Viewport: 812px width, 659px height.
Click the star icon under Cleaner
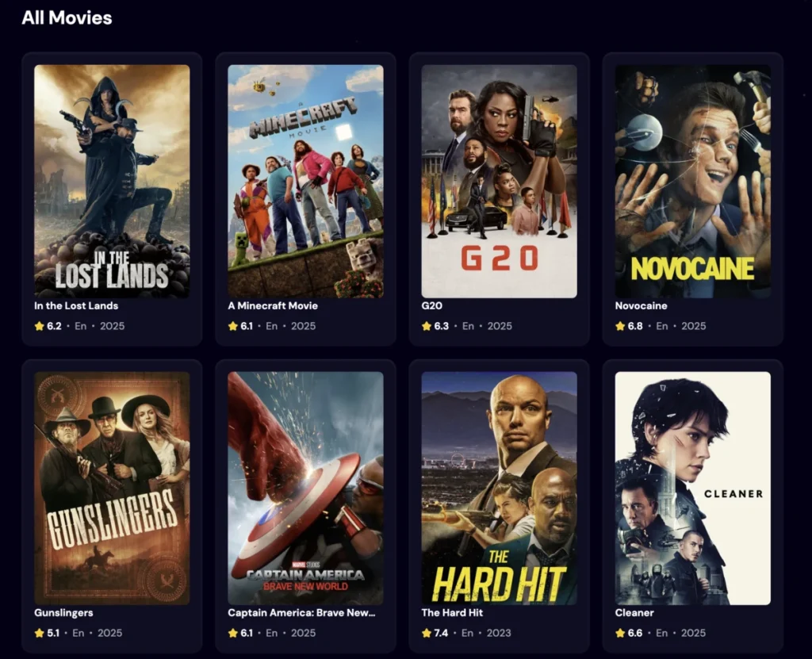pyautogui.click(x=620, y=633)
